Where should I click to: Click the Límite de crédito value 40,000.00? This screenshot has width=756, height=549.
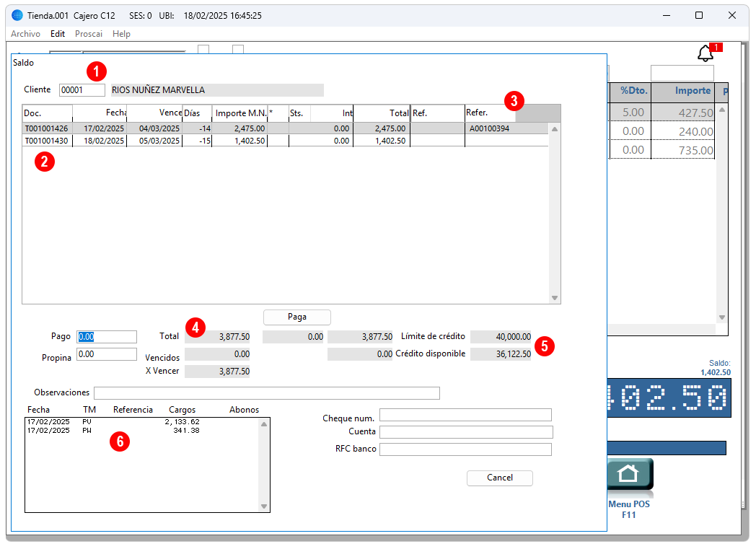pos(501,337)
